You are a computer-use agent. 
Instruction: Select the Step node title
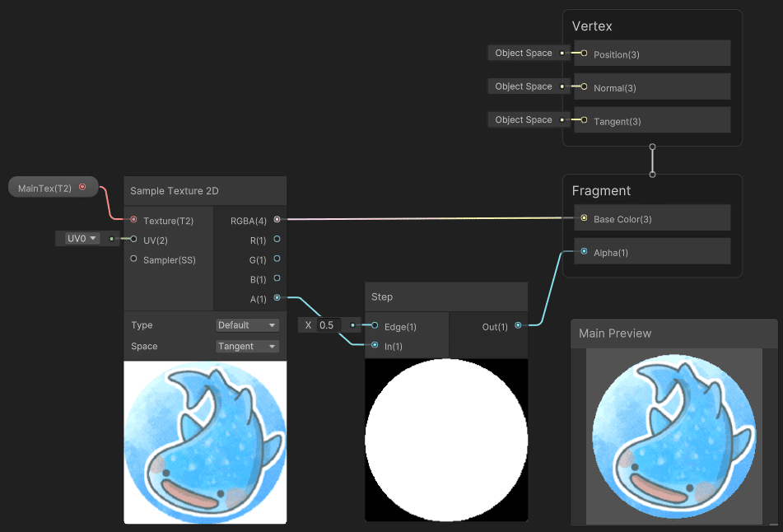tap(382, 296)
